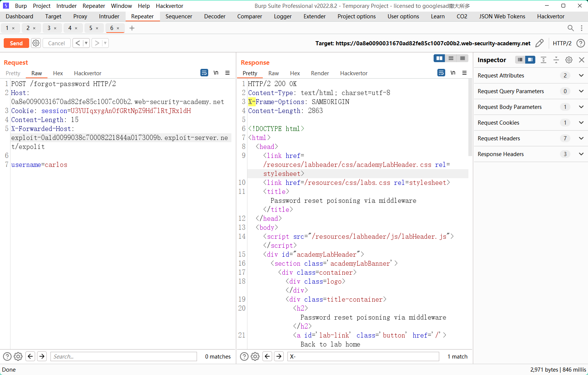Edit target with the pencil icon
This screenshot has height=375, width=588.
[539, 43]
